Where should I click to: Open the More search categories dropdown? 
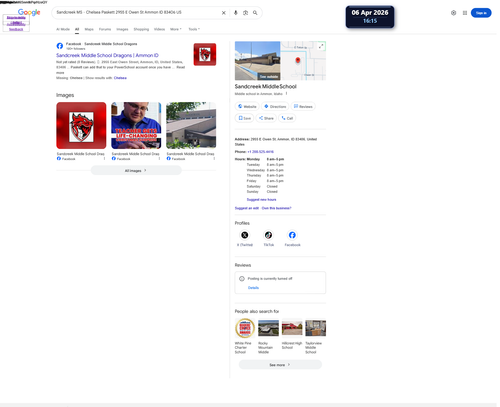(x=176, y=29)
